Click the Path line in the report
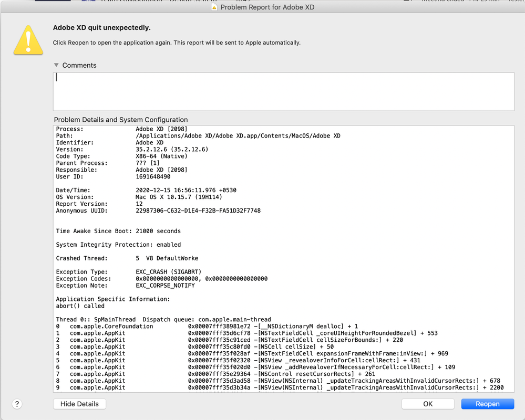Screen dimensions: 525x420 click(198, 136)
